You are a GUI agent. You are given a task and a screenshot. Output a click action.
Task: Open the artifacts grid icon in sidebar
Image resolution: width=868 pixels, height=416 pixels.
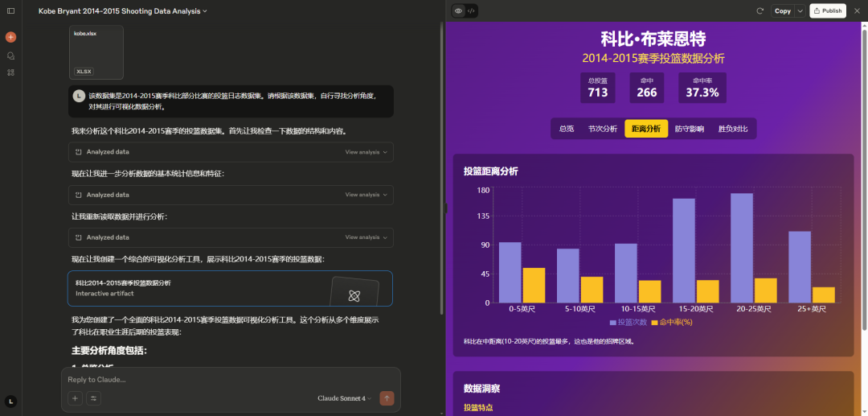click(x=10, y=72)
